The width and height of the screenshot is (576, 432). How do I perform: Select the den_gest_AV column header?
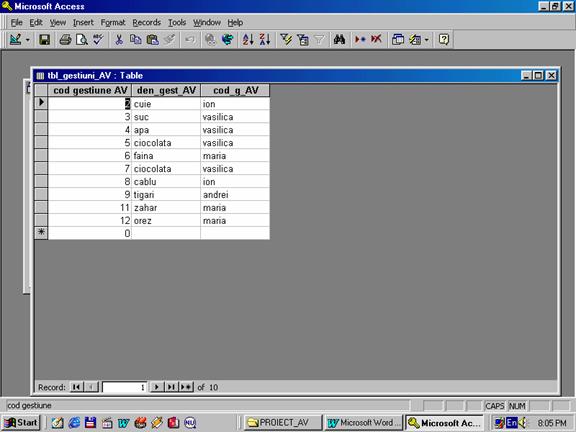click(166, 90)
